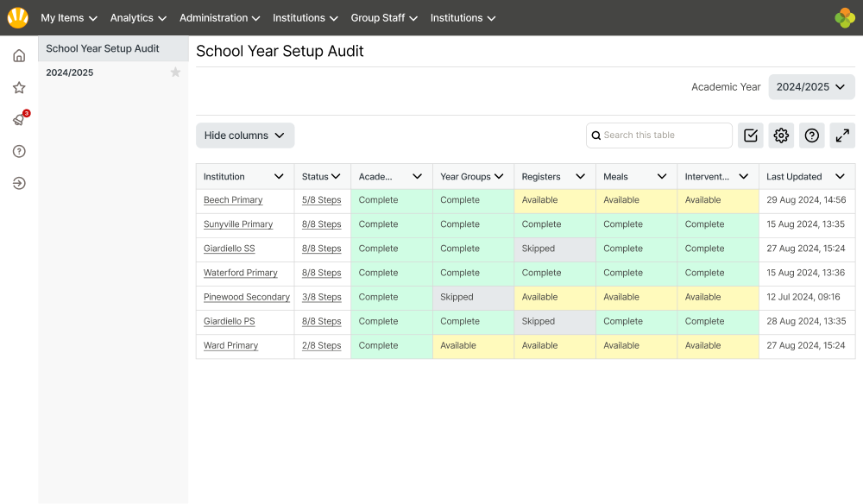Open help from the sidebar question mark icon
Image resolution: width=863 pixels, height=504 pixels.
pos(18,151)
